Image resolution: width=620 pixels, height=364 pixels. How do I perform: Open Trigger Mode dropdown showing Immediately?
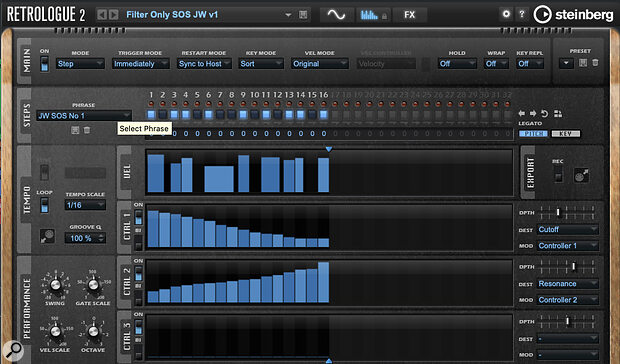(140, 64)
